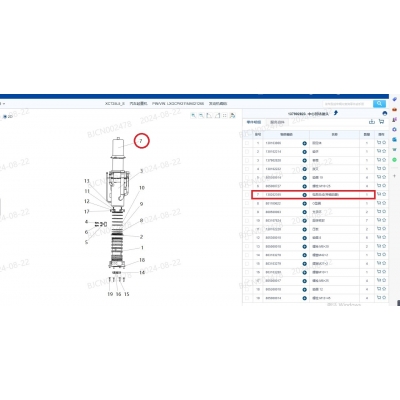The height and width of the screenshot is (400, 400).
Task: Select callout number 3 in the diagram
Action: pos(141,171)
